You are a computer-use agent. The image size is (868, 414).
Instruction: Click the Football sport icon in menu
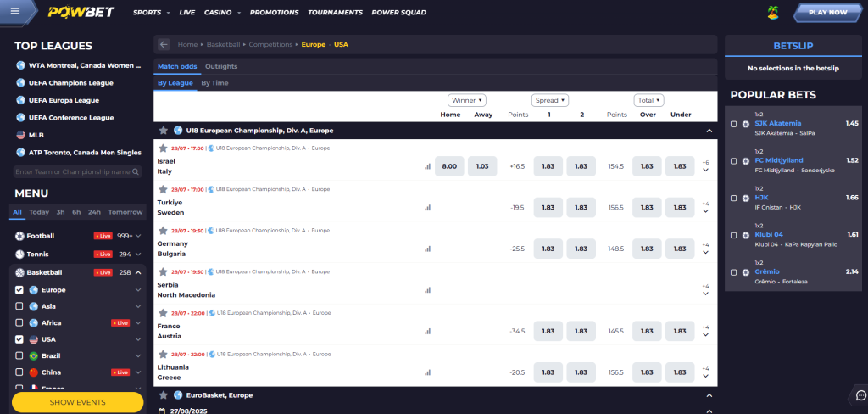tap(20, 236)
